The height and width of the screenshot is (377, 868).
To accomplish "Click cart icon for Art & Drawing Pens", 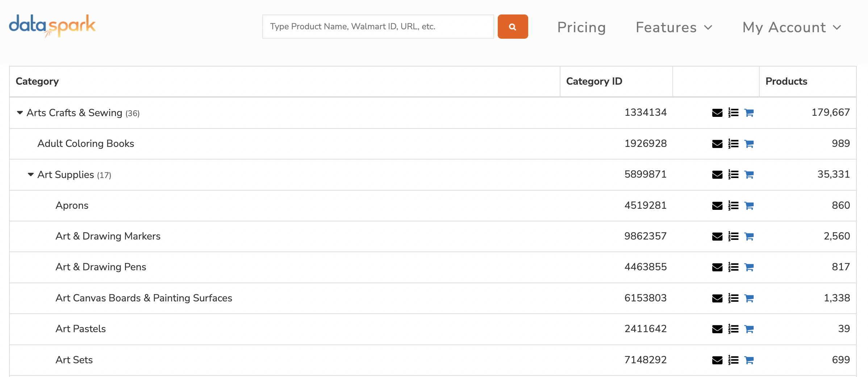I will [x=749, y=267].
